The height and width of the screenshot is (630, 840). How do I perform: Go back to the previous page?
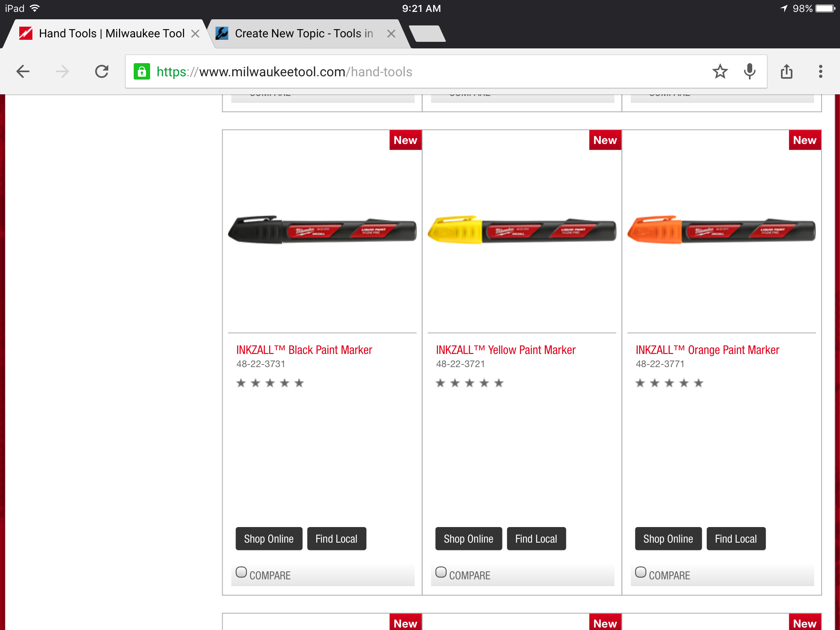pos(23,71)
